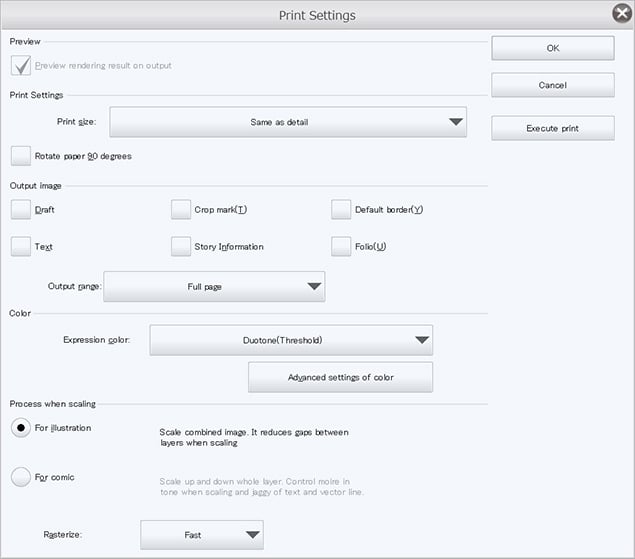Open Advanced settings of color
This screenshot has width=635, height=559.
point(340,377)
